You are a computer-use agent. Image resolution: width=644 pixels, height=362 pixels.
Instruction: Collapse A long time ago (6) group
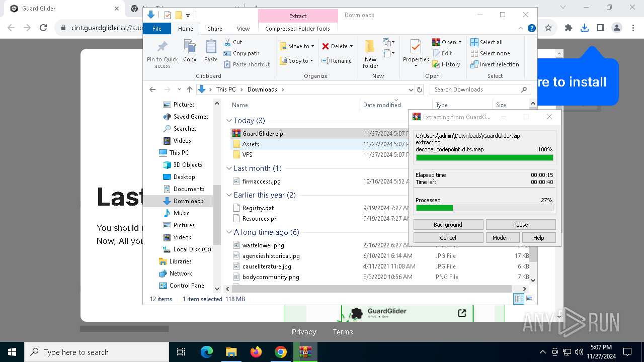229,232
